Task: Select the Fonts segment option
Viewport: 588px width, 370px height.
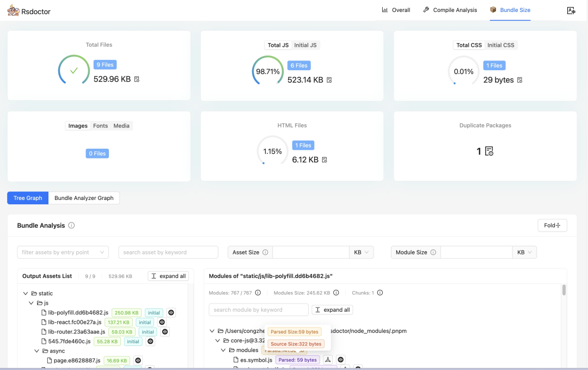Action: (x=100, y=126)
